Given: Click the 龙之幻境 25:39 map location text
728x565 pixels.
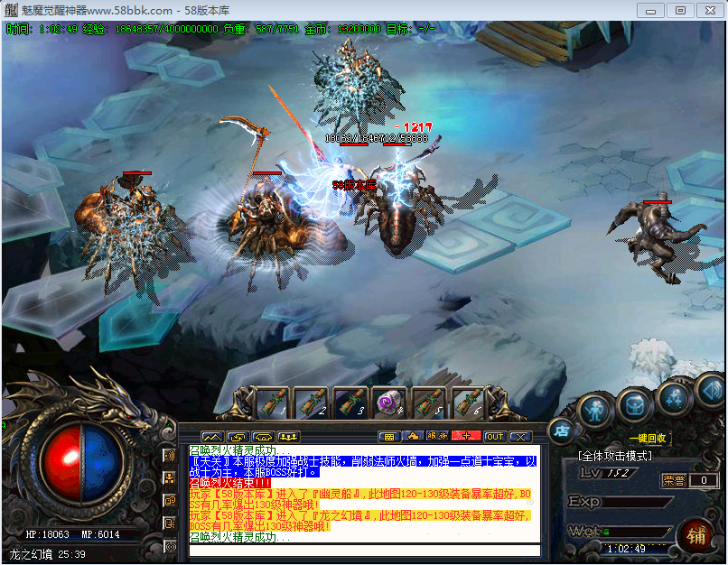Looking at the screenshot, I should click(47, 554).
